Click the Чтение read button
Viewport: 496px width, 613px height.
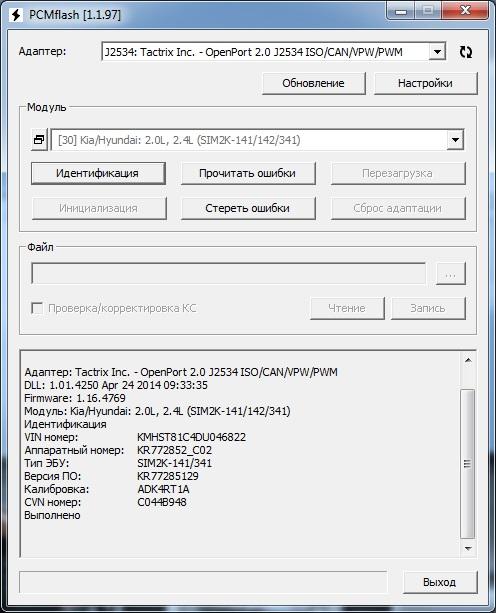click(347, 308)
